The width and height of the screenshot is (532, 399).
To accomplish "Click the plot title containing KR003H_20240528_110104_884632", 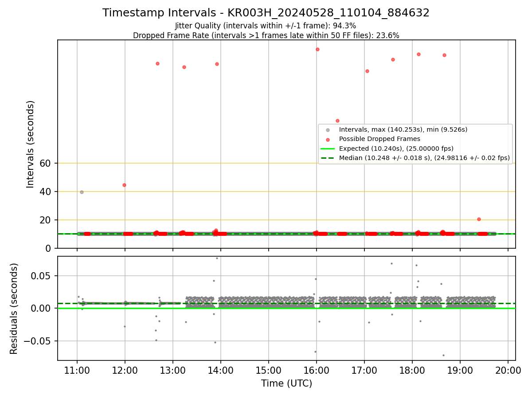I will tap(266, 13).
